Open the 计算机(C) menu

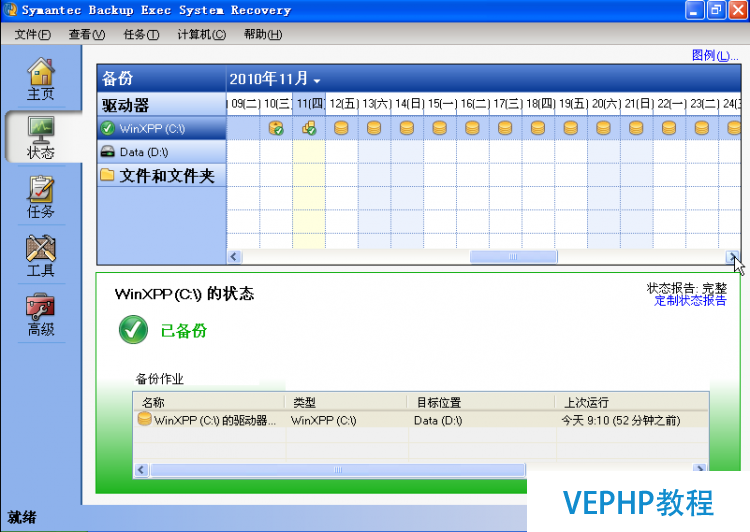pos(201,34)
